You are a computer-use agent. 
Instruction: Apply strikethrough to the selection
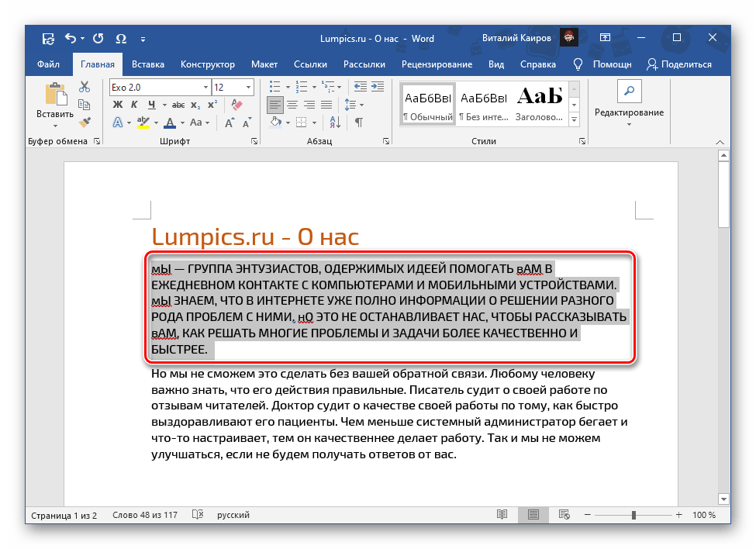(178, 104)
